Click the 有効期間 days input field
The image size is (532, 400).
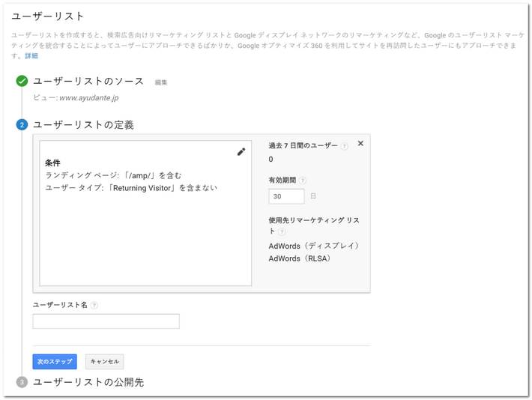(x=286, y=196)
